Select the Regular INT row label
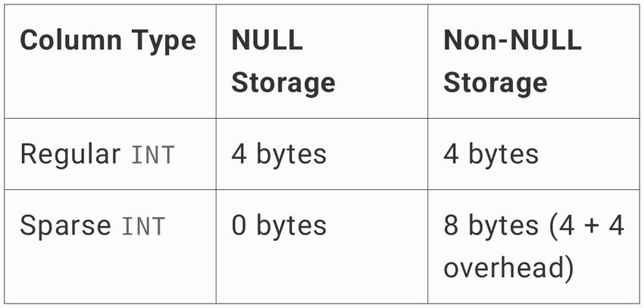The width and height of the screenshot is (644, 308). coord(97,154)
